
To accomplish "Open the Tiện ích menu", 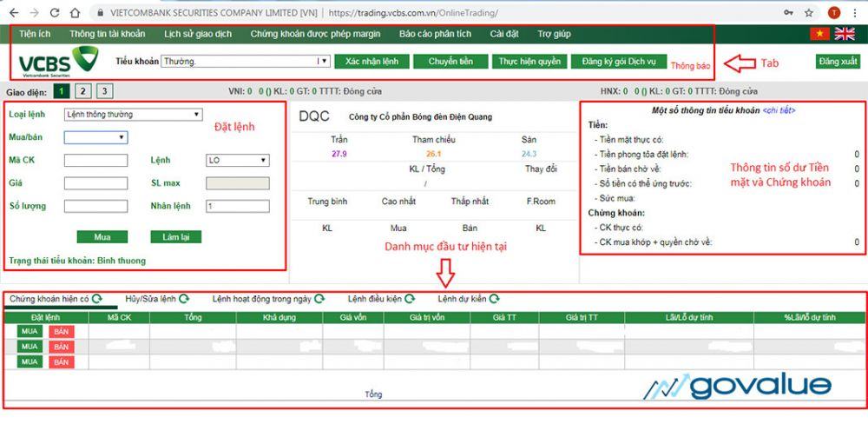I will tap(35, 34).
